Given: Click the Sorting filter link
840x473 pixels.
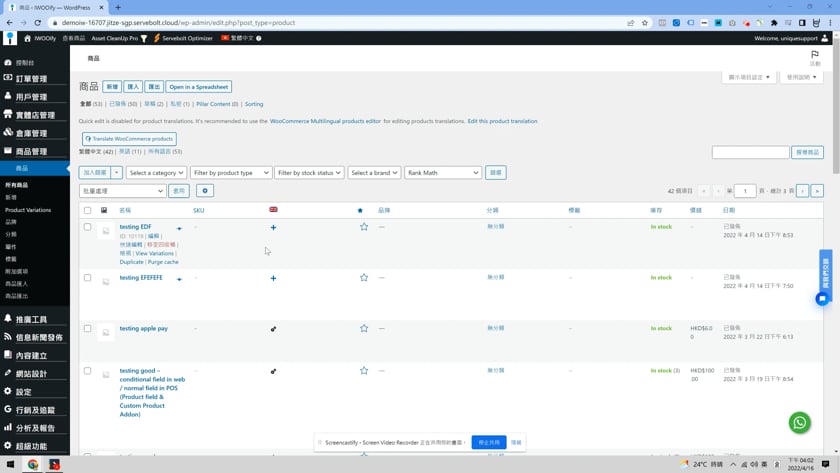Looking at the screenshot, I should (254, 104).
